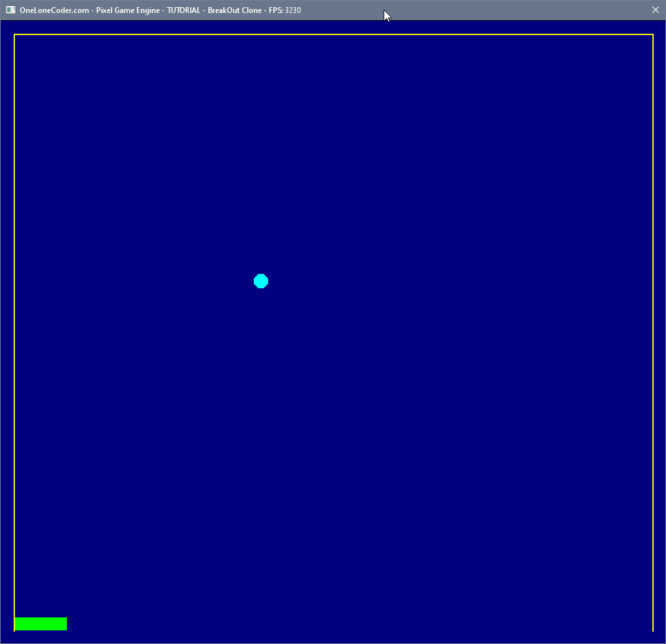Click the right yellow wall line

point(653,325)
